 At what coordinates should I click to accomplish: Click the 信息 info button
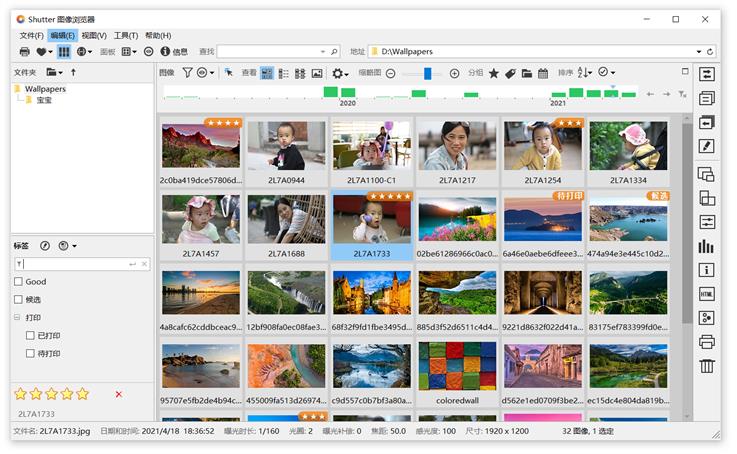click(x=174, y=52)
